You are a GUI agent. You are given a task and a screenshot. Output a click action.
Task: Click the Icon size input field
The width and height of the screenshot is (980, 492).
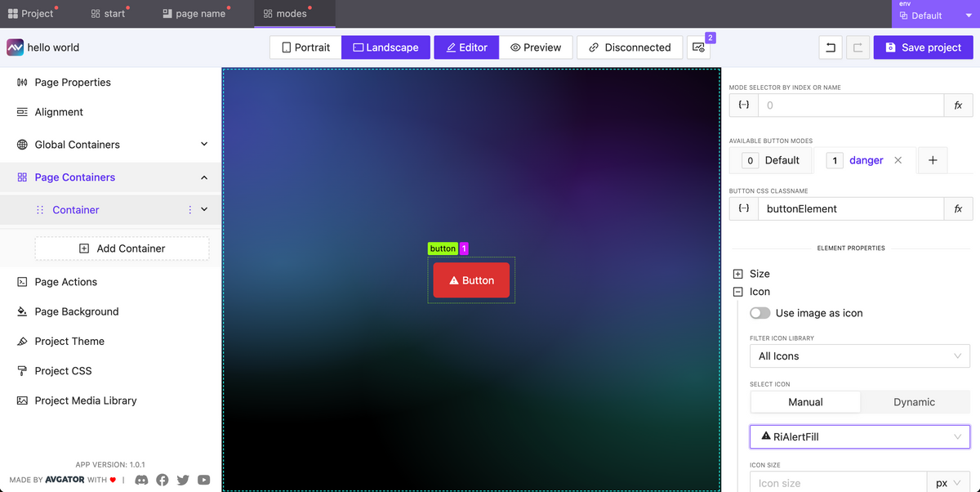[838, 482]
